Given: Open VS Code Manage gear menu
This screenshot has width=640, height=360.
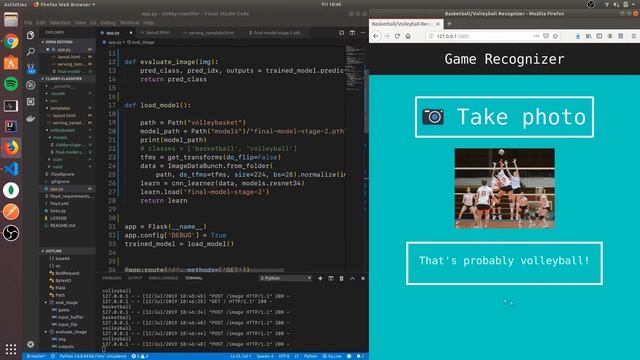Looking at the screenshot, I should coord(31,344).
